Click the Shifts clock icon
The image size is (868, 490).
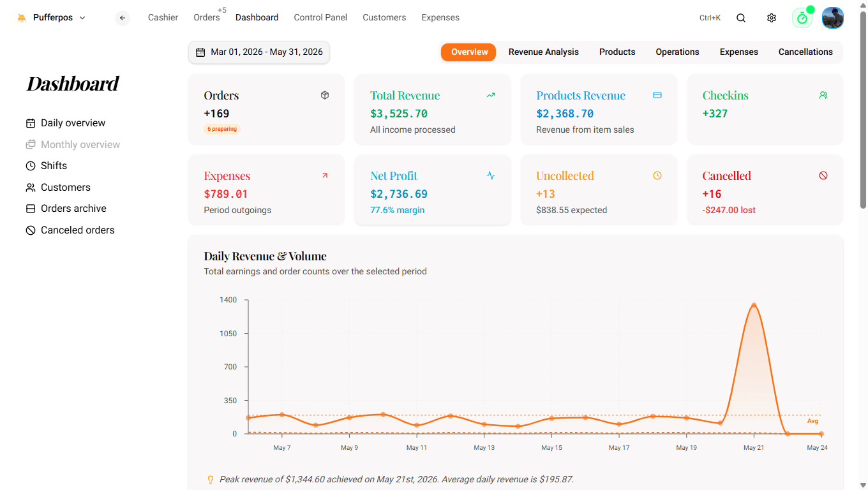[x=31, y=166]
